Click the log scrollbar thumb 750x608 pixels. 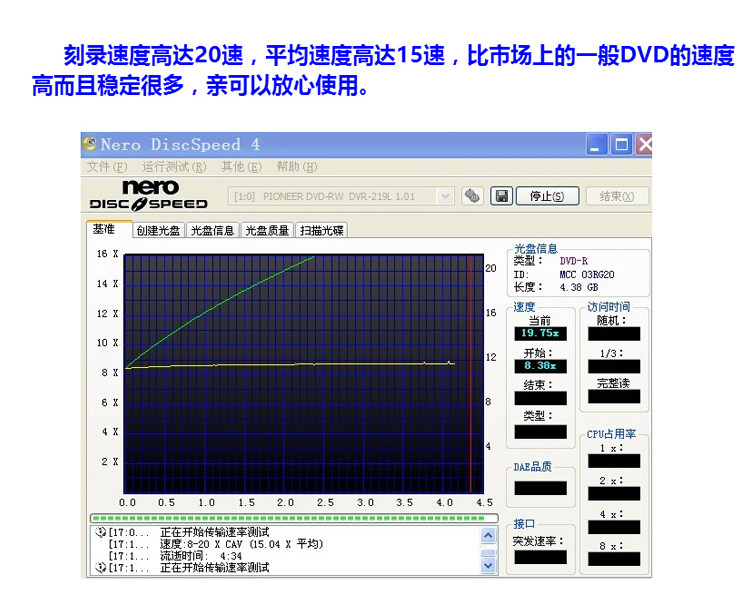point(488,552)
